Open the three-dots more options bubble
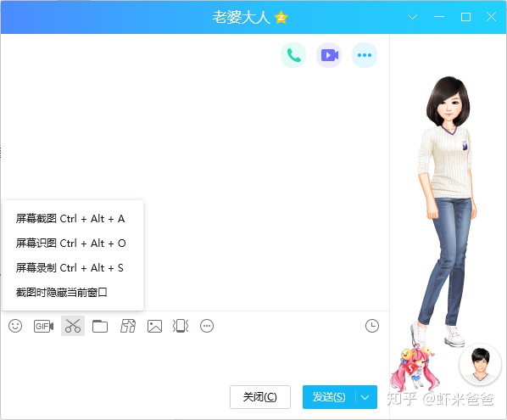Image resolution: width=507 pixels, height=420 pixels. [365, 55]
